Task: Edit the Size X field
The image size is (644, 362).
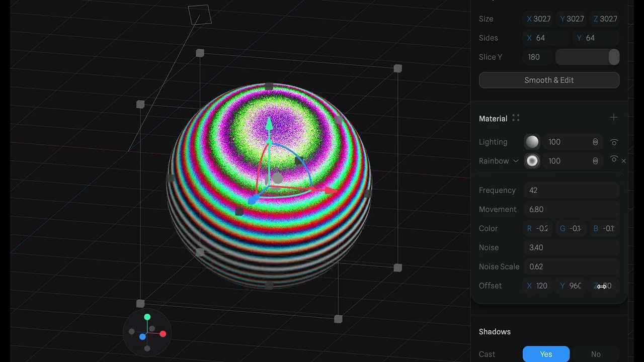Action: click(538, 19)
